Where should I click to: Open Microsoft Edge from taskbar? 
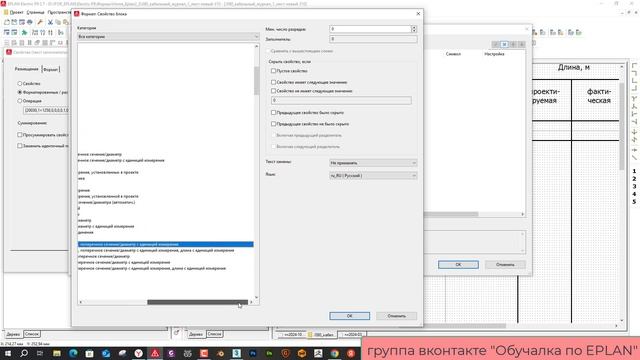73,353
